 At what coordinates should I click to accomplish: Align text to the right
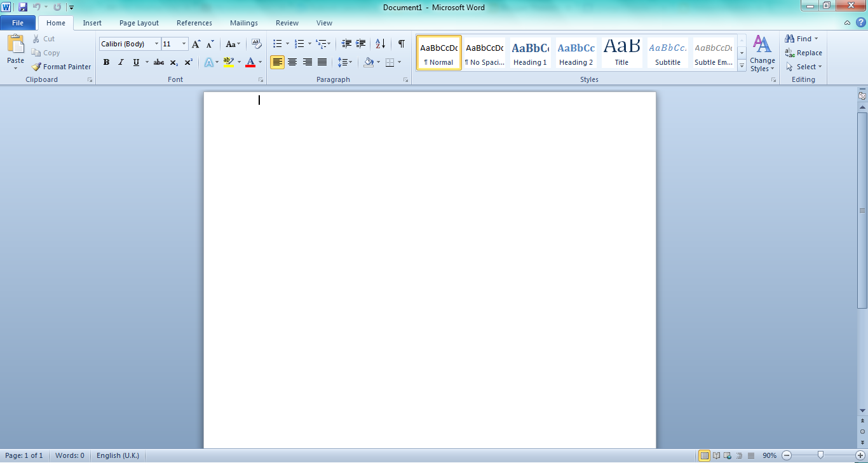[308, 62]
